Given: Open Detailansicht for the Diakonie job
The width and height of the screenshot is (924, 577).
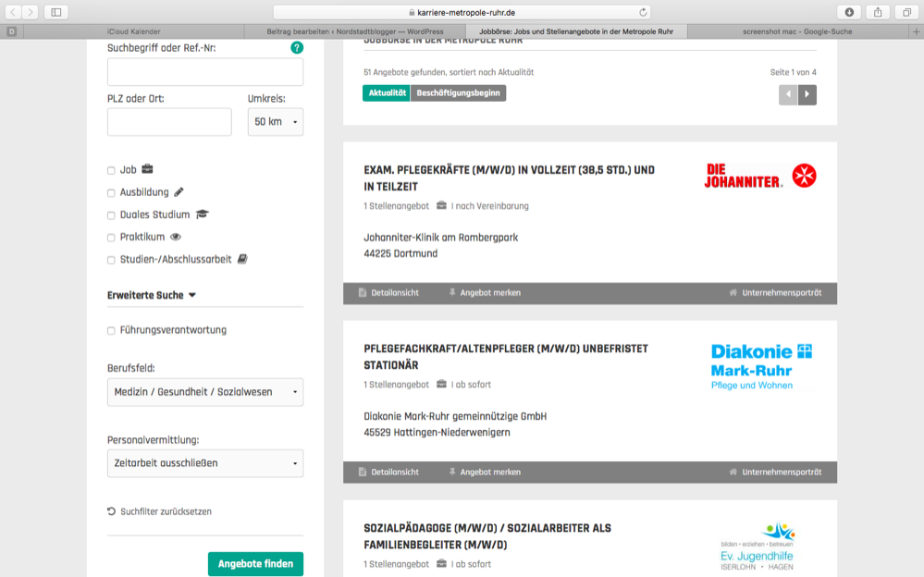Looking at the screenshot, I should (x=388, y=473).
